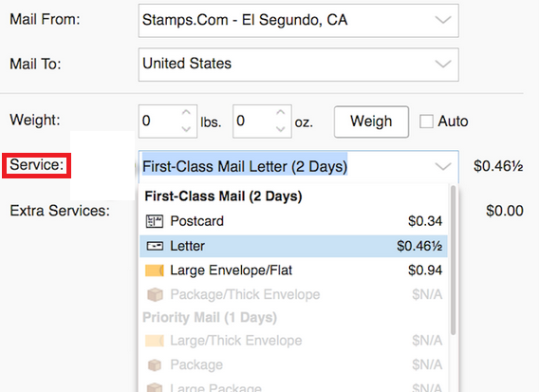Increase ounces with up arrow
This screenshot has width=539, height=392.
click(x=281, y=112)
